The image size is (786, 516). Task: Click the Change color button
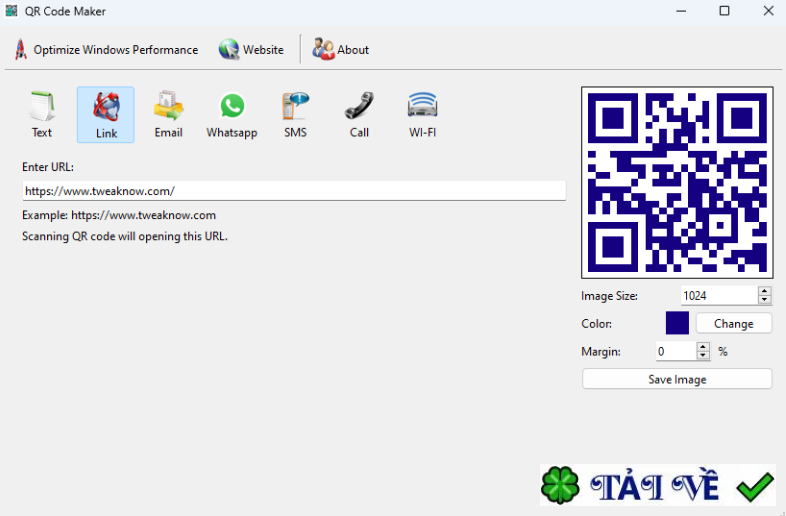point(734,323)
